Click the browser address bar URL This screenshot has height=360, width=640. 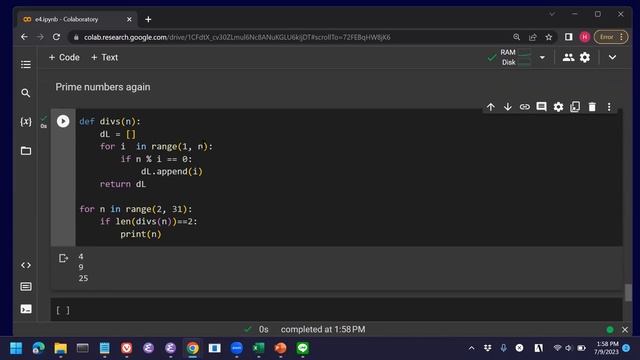(x=237, y=37)
